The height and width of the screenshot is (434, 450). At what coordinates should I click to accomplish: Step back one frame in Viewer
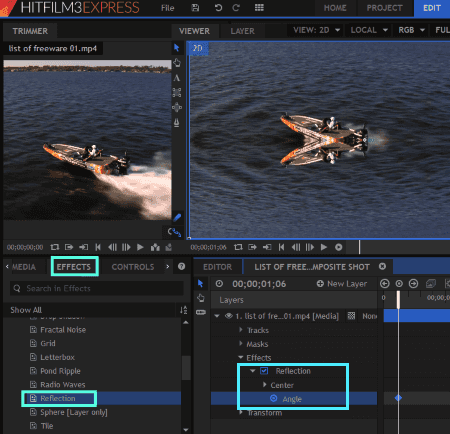click(x=296, y=247)
